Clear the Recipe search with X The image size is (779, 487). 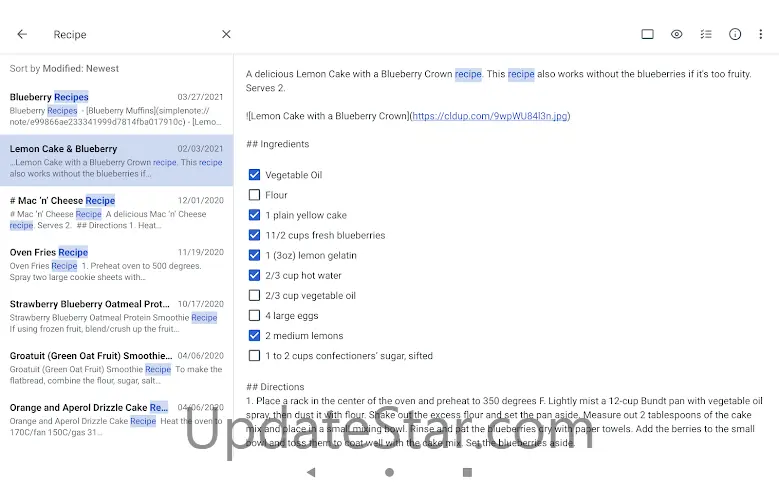tap(226, 34)
